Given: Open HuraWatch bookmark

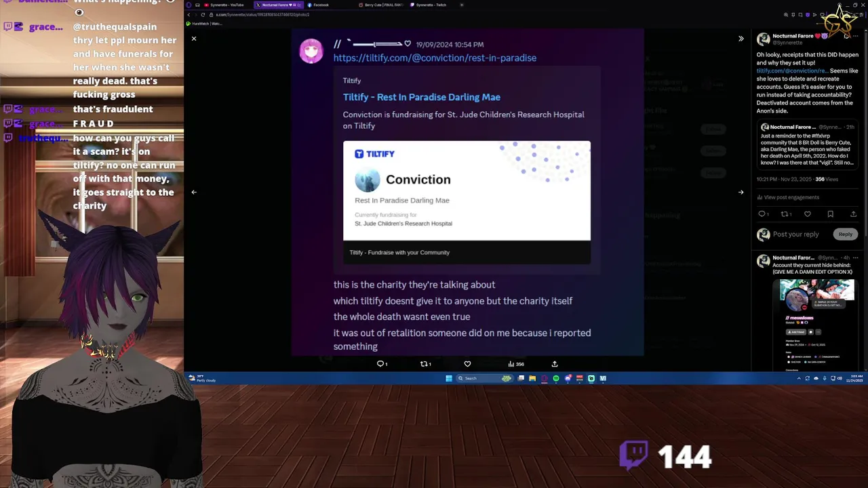Looking at the screenshot, I should [x=204, y=24].
